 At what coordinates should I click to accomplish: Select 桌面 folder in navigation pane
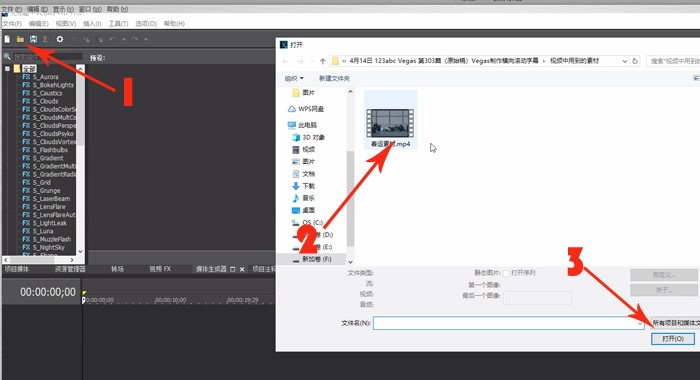304,210
